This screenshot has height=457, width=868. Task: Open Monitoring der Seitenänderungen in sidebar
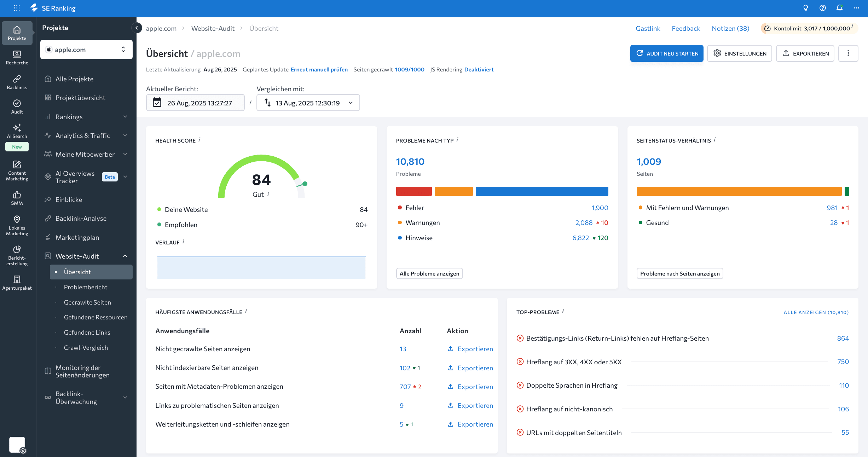coord(82,371)
